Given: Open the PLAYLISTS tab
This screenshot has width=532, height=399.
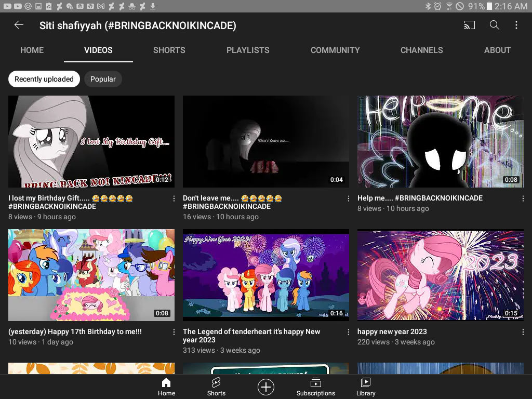Looking at the screenshot, I should (248, 50).
